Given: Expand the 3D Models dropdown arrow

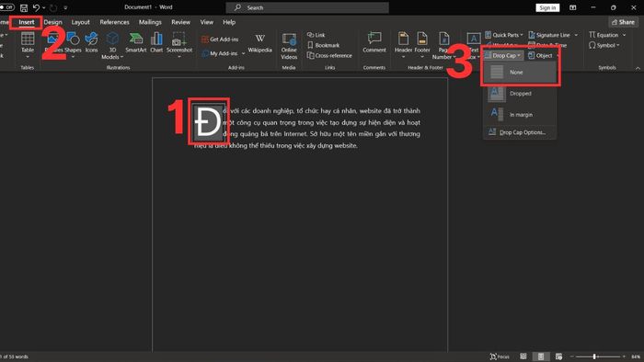Looking at the screenshot, I should pos(121,57).
